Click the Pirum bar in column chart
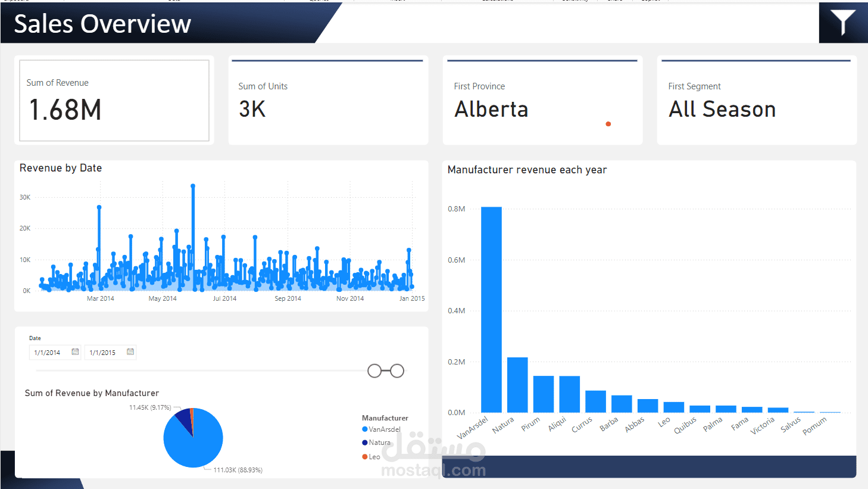The height and width of the screenshot is (489, 868). [544, 394]
